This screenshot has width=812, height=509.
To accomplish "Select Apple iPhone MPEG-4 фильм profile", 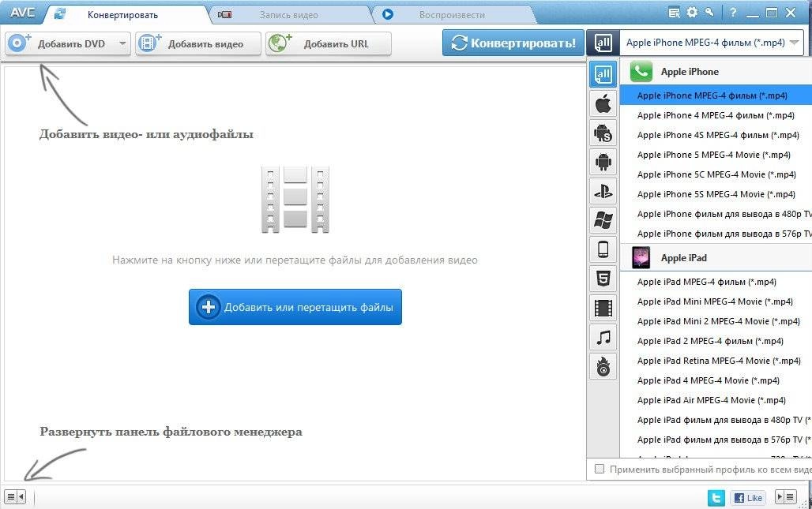I will [716, 95].
